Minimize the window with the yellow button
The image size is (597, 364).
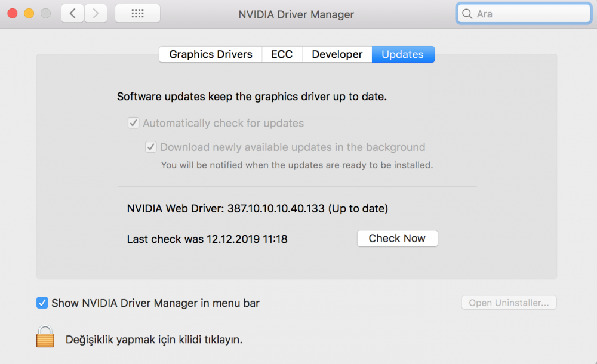point(29,14)
